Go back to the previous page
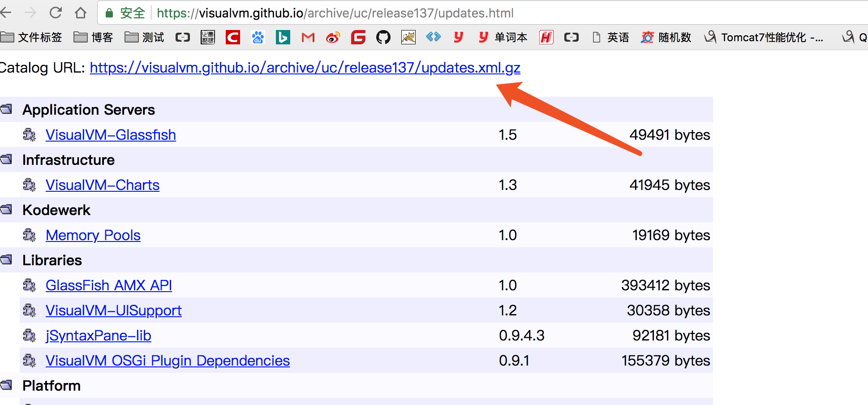868x405 pixels. (5, 13)
